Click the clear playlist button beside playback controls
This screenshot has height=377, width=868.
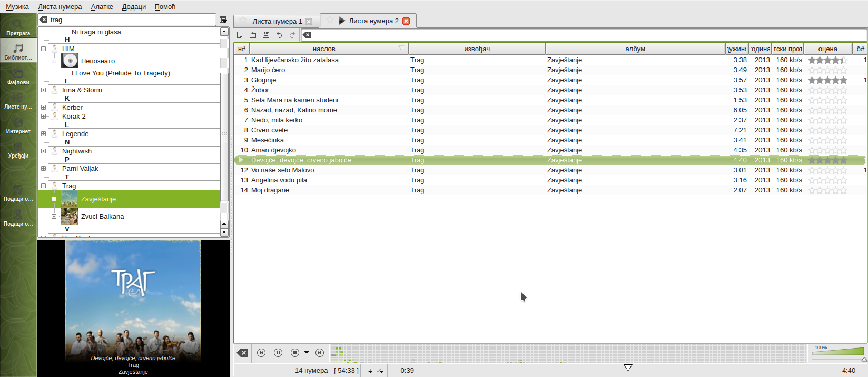[x=243, y=353]
